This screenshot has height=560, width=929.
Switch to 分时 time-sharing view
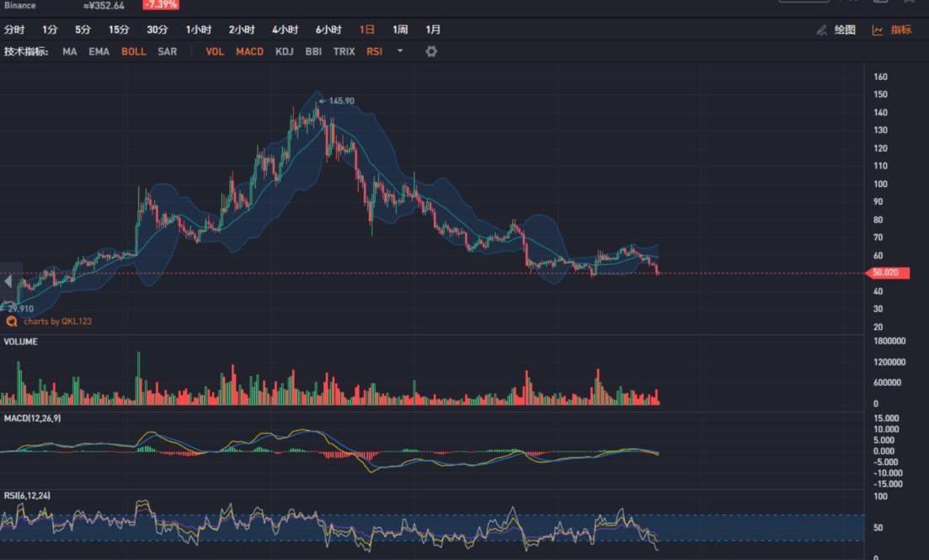(14, 29)
